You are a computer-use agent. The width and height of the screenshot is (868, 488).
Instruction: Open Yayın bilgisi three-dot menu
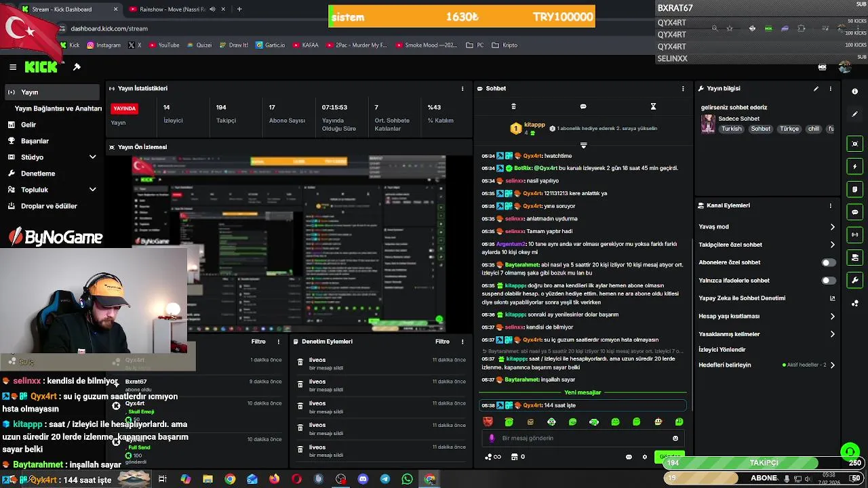point(830,89)
